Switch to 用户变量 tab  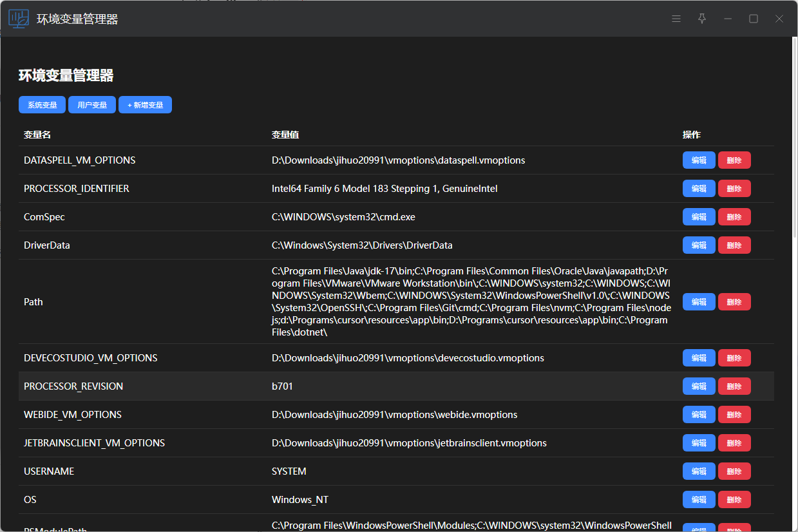[92, 105]
